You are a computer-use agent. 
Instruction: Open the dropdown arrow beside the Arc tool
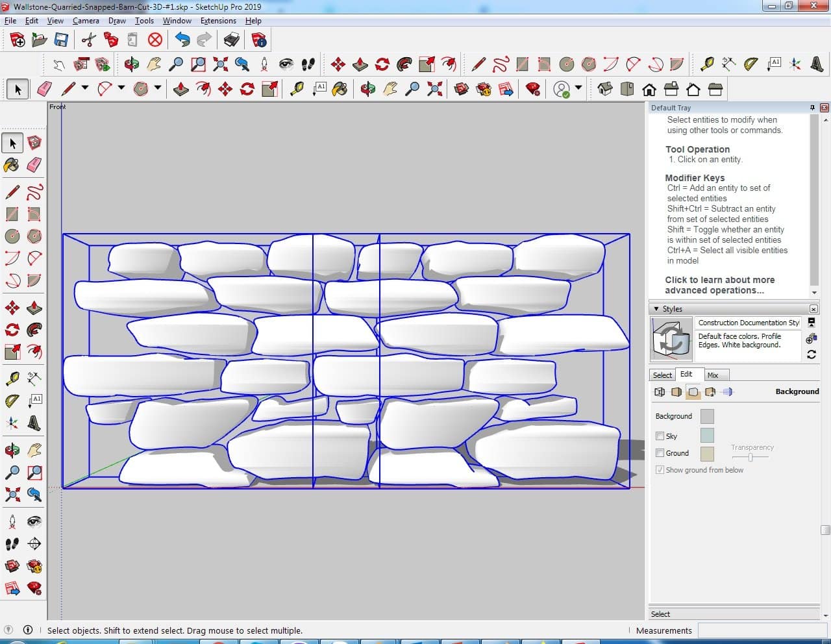[x=121, y=88]
